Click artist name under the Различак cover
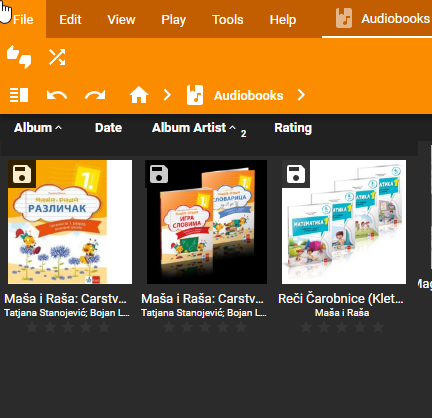 coord(67,313)
